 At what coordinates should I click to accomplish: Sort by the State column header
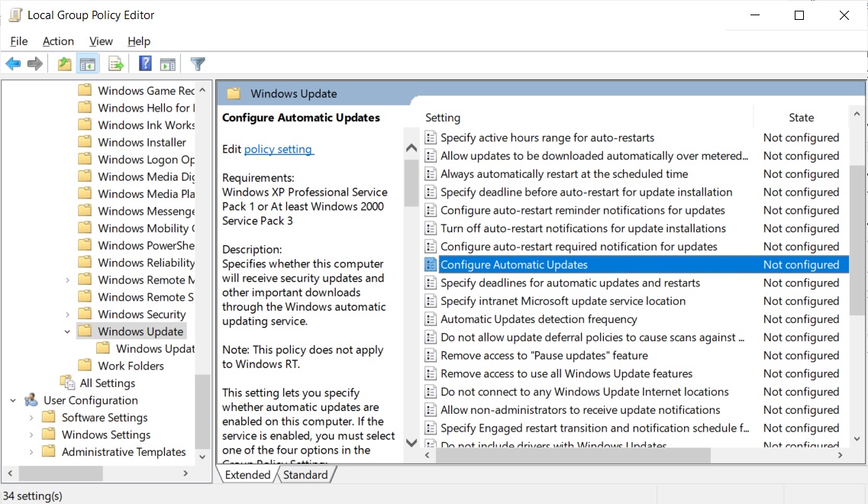[801, 118]
